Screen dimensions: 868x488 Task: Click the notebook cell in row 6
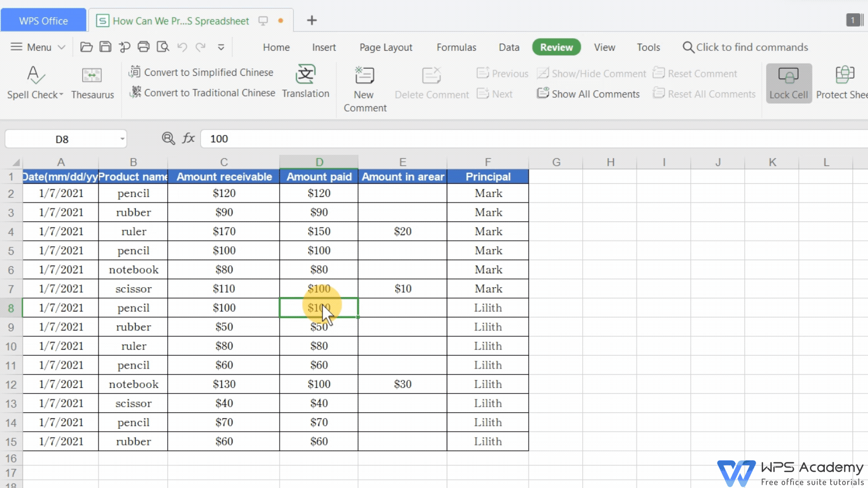133,269
